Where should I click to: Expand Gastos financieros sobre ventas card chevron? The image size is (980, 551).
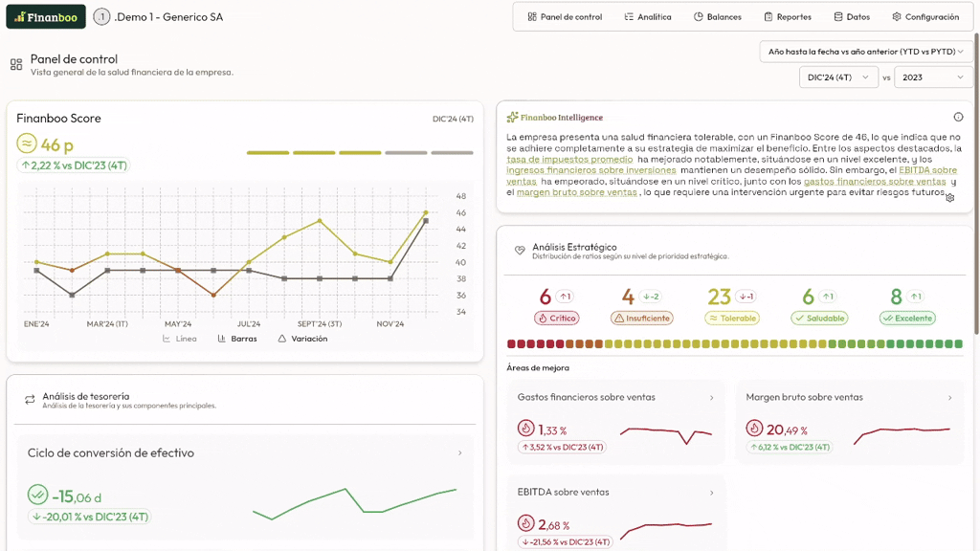(x=711, y=398)
